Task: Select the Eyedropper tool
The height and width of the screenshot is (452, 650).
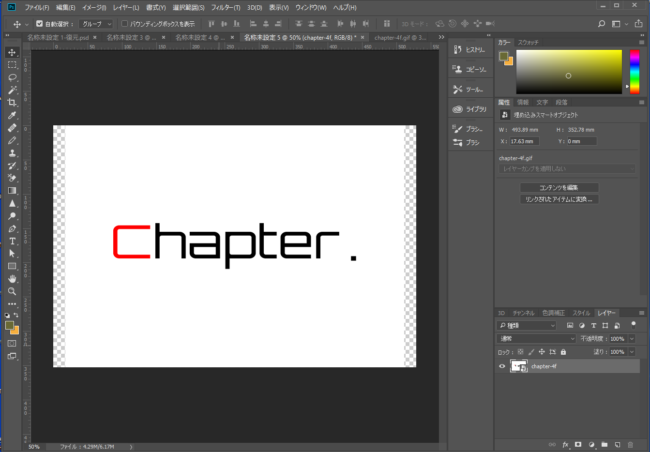Action: (12, 115)
